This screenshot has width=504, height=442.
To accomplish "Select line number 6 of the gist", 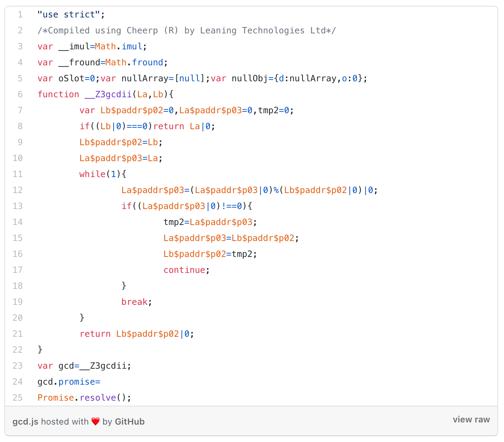I will tap(19, 94).
